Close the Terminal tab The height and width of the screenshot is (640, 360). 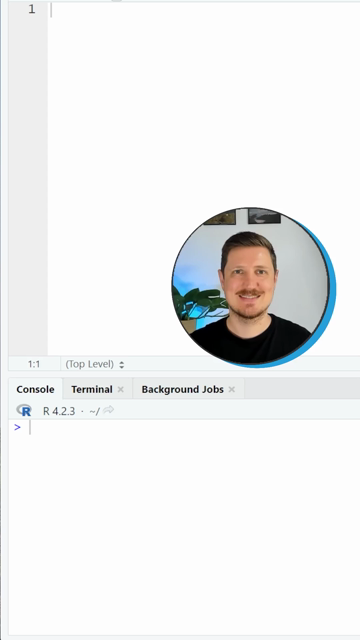(x=120, y=389)
